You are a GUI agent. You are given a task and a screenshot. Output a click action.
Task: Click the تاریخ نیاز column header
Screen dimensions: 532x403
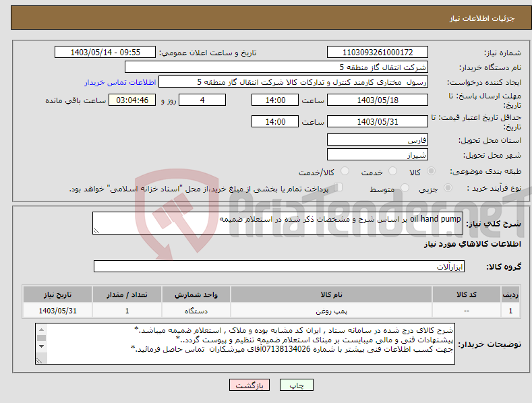[57, 294]
